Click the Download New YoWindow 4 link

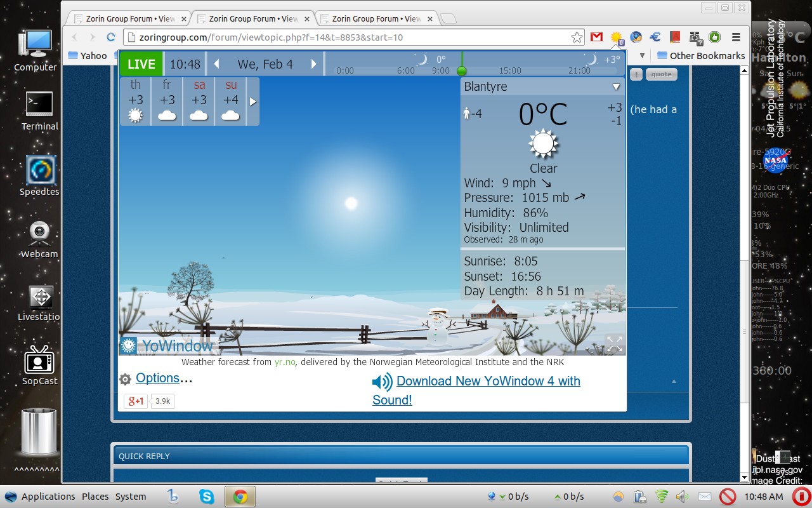pyautogui.click(x=488, y=381)
